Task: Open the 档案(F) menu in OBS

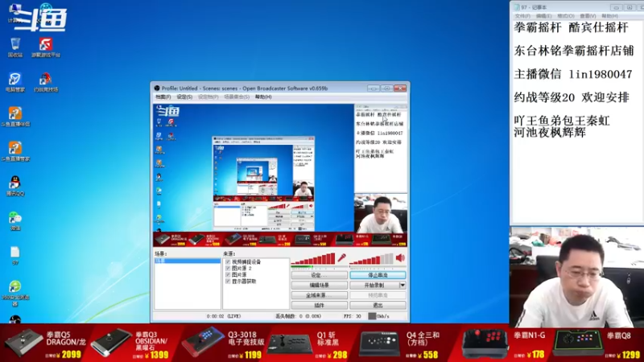Action: pyautogui.click(x=163, y=97)
